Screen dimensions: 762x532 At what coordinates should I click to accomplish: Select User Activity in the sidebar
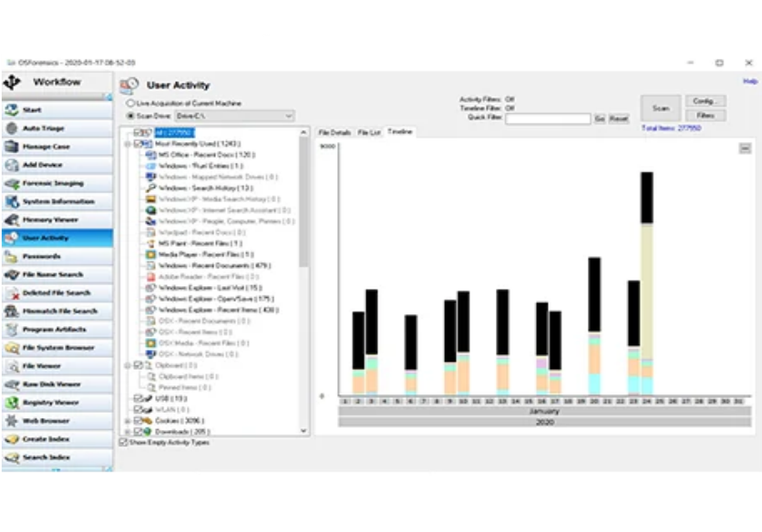pos(57,238)
